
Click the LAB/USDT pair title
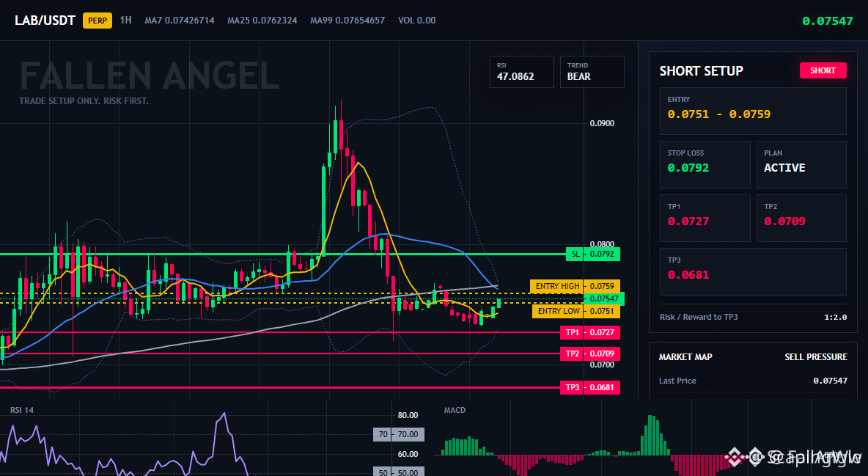coord(45,21)
